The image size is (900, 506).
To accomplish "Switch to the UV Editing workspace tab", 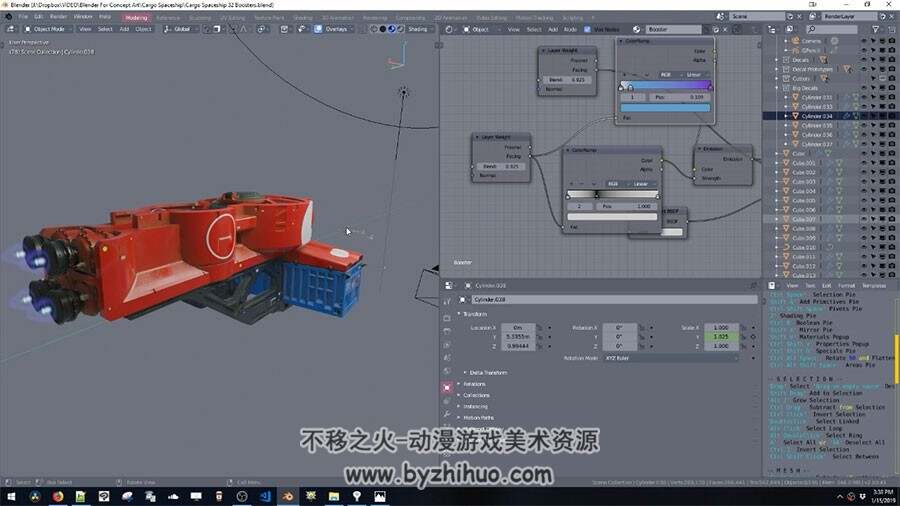I will point(232,18).
